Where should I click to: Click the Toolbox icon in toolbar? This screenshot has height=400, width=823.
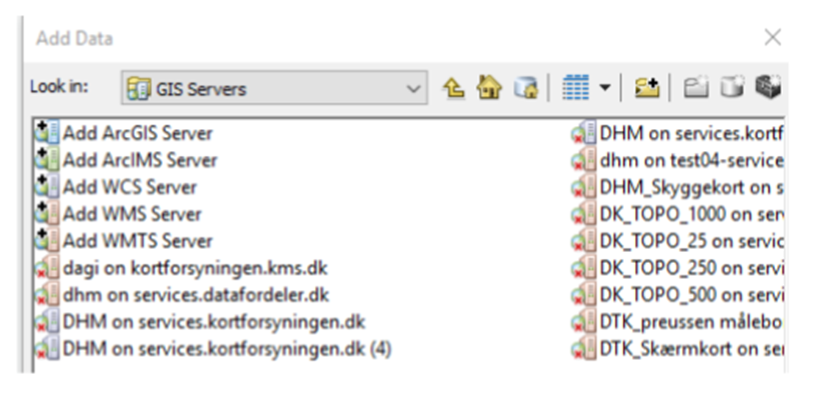point(768,88)
